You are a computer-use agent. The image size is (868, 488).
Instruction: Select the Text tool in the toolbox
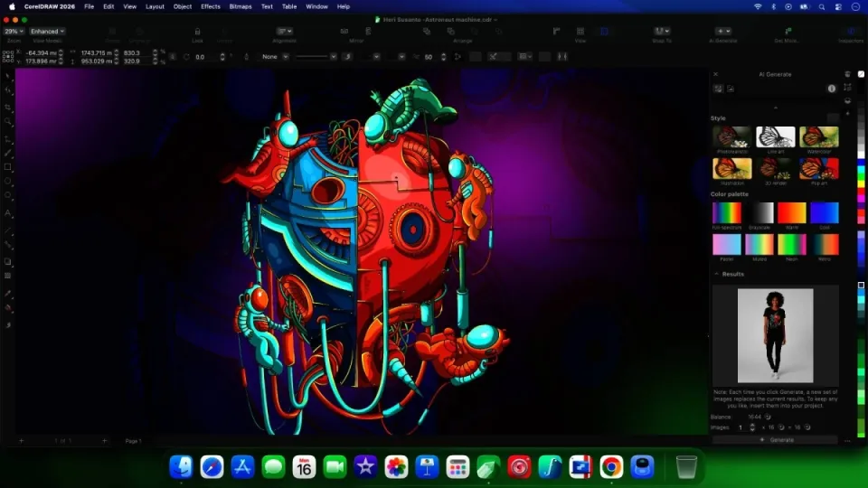coord(8,213)
